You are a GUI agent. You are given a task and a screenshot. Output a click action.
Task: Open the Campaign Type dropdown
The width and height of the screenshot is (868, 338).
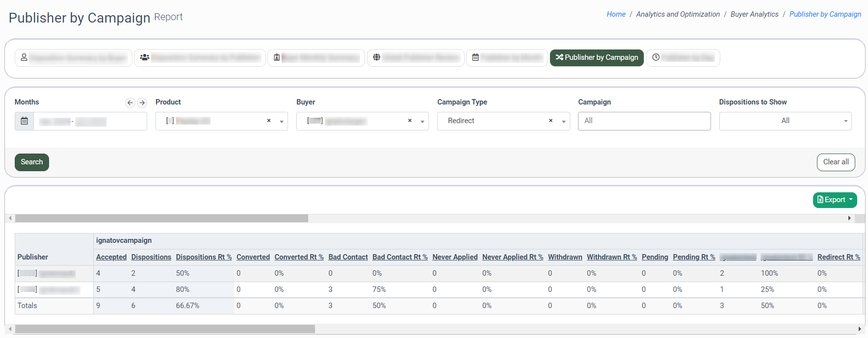(x=563, y=122)
